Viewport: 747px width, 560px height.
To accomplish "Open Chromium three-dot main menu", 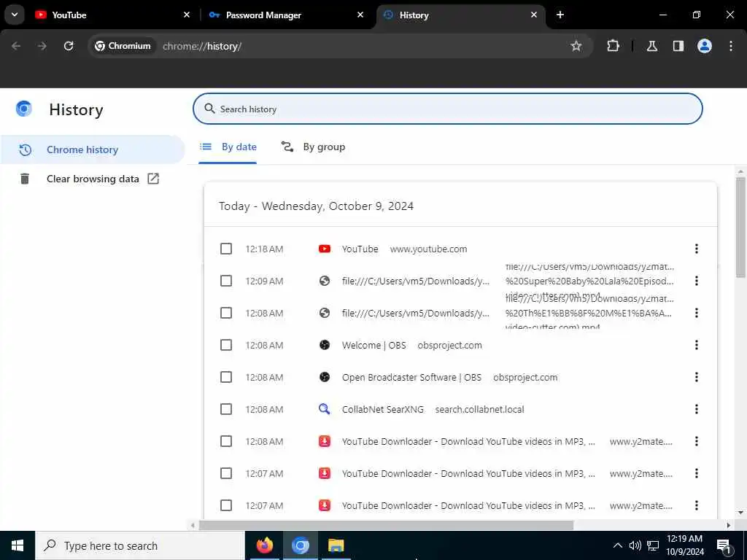I will pyautogui.click(x=731, y=46).
